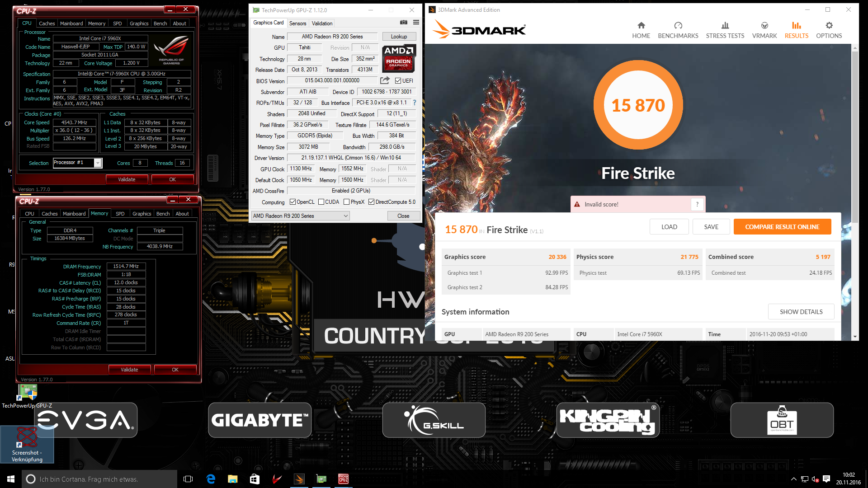
Task: Click COMPARE RESULT ONLINE button
Action: click(x=782, y=227)
